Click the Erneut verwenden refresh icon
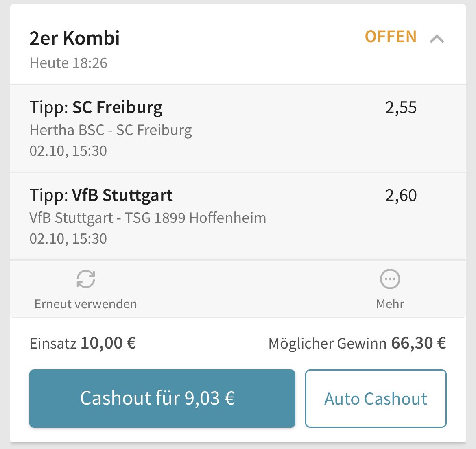The height and width of the screenshot is (449, 476). tap(86, 279)
